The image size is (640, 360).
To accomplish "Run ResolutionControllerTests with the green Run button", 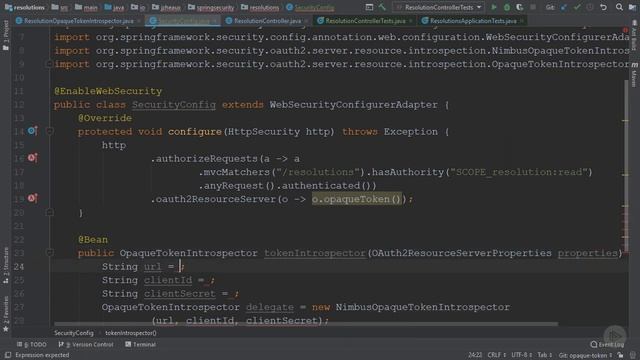I will pos(494,7).
